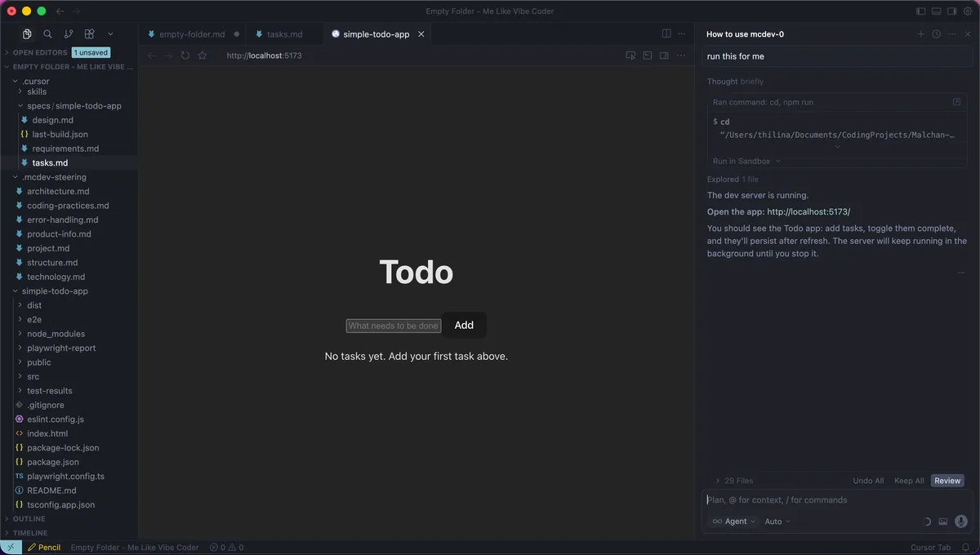Activate the browser element selector icon
980x555 pixels.
[x=630, y=55]
